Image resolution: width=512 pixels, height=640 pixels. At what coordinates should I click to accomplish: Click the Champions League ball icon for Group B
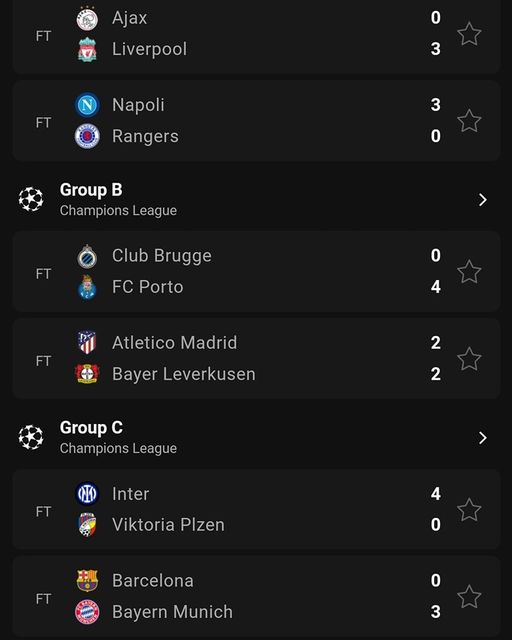click(x=31, y=199)
